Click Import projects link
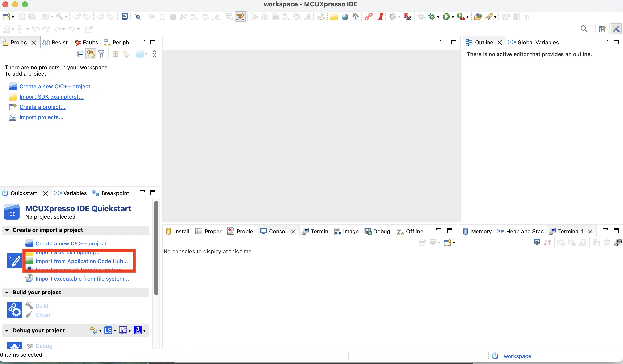This screenshot has height=364, width=623. 42,117
